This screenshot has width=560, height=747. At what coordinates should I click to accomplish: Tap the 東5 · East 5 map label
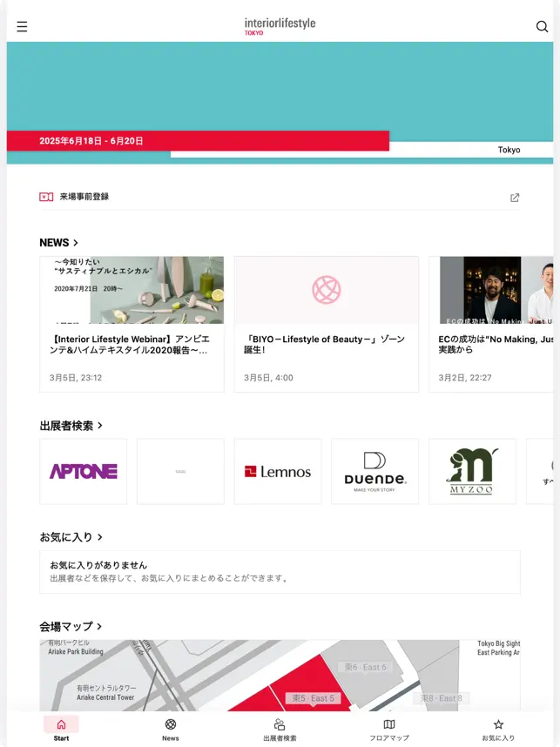pyautogui.click(x=314, y=698)
